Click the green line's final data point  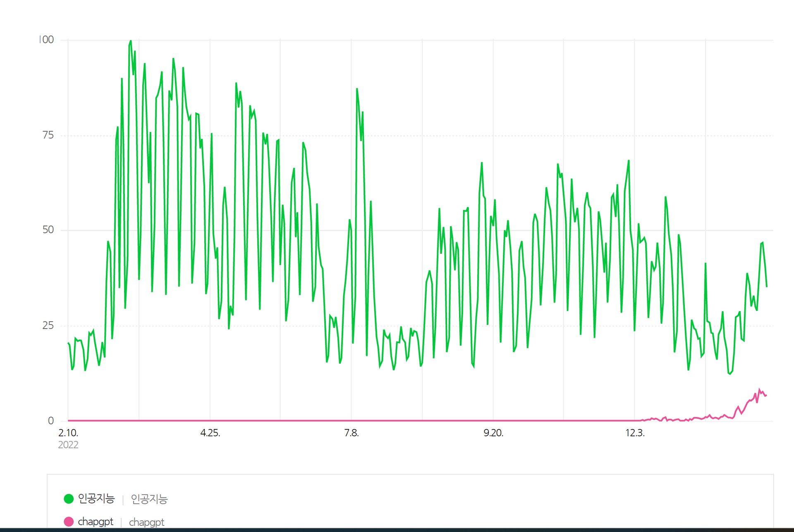766,286
